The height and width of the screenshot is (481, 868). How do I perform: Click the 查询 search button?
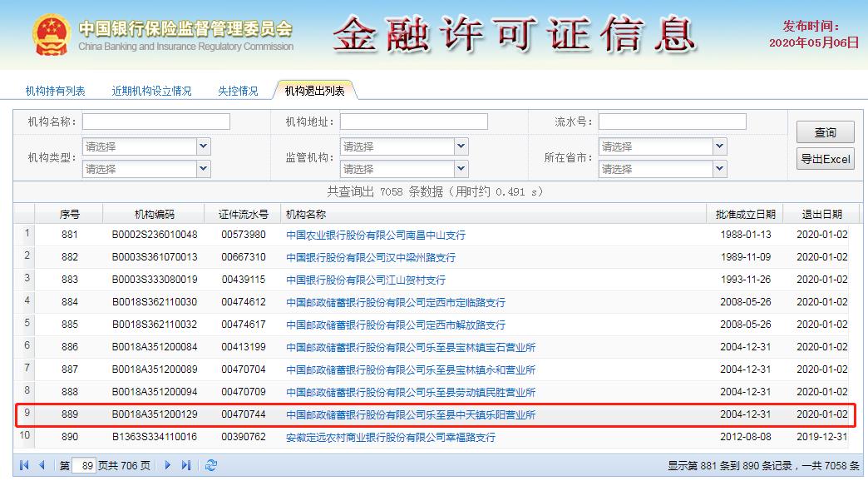825,132
